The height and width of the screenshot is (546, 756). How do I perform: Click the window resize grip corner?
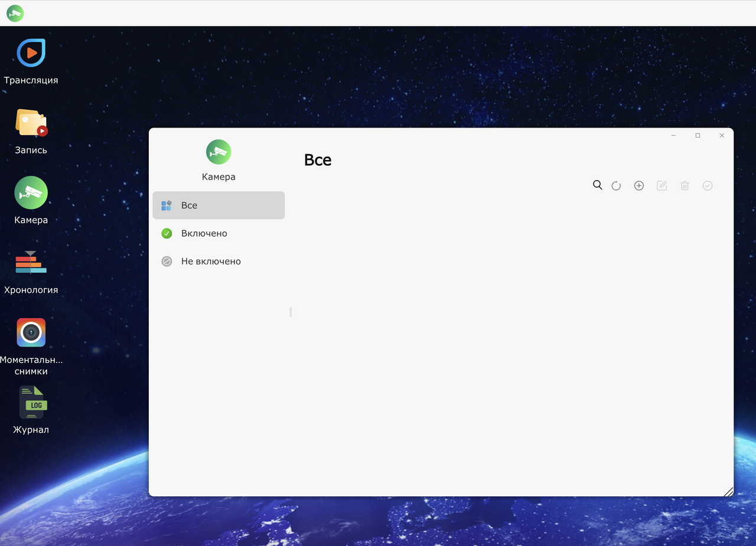728,491
